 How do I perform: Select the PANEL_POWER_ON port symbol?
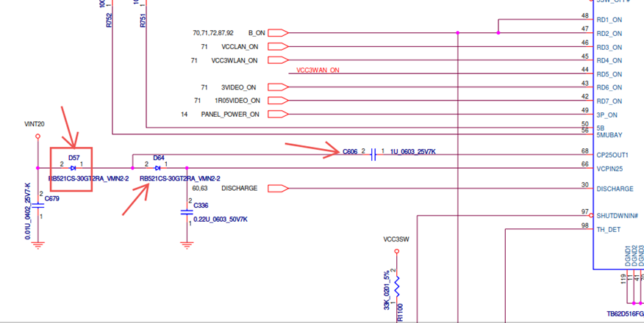pyautogui.click(x=279, y=114)
